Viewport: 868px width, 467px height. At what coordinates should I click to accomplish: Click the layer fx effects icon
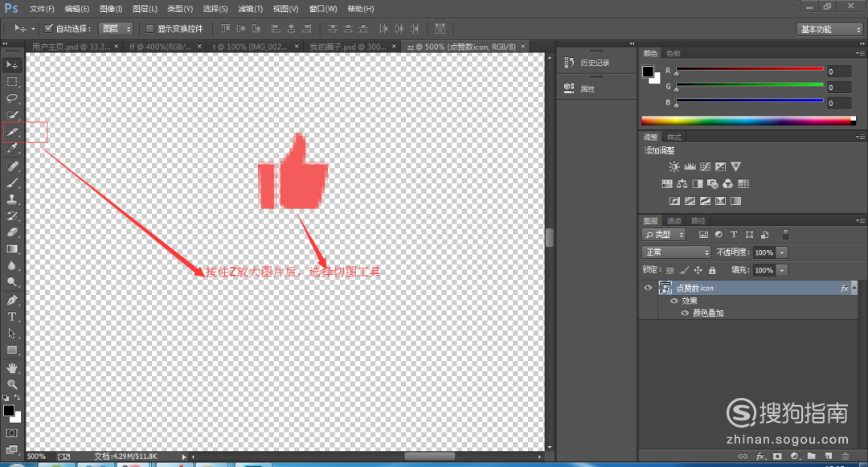click(x=844, y=288)
